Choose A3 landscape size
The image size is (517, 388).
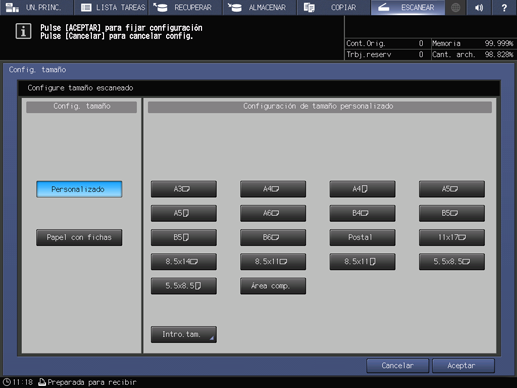tap(184, 189)
